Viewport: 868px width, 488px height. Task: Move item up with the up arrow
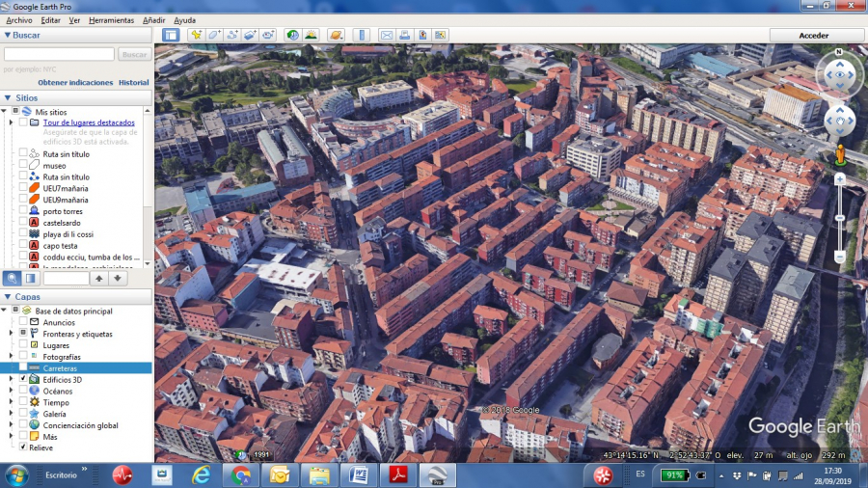99,279
